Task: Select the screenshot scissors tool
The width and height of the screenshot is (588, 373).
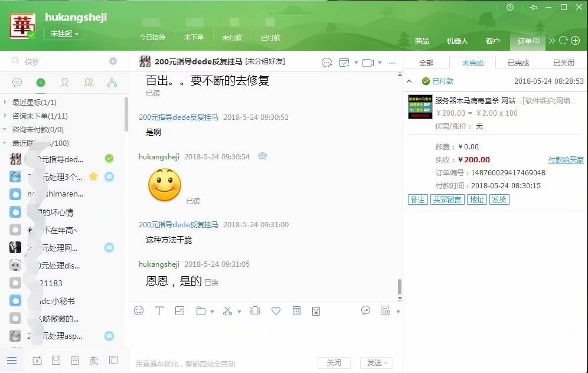Action: 227,311
